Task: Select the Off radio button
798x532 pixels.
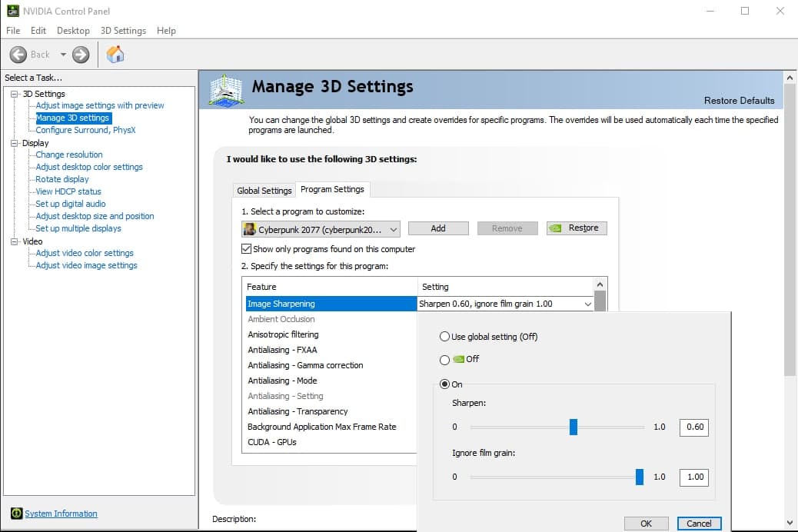Action: click(444, 359)
